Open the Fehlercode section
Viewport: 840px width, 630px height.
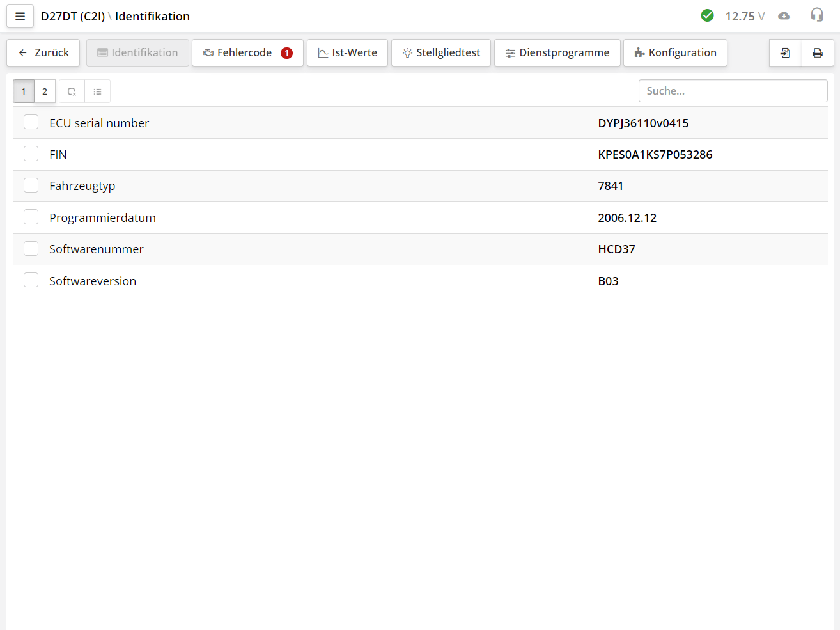[247, 52]
